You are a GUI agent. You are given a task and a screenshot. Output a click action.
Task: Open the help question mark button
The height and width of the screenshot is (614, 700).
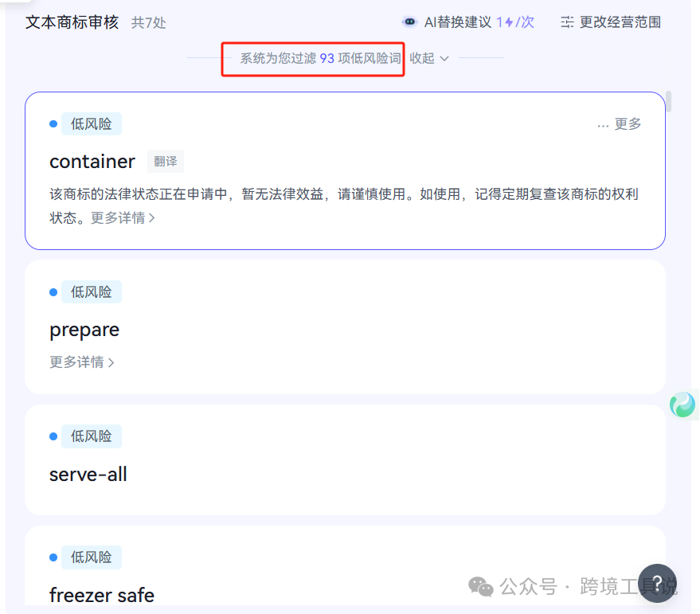(x=657, y=583)
